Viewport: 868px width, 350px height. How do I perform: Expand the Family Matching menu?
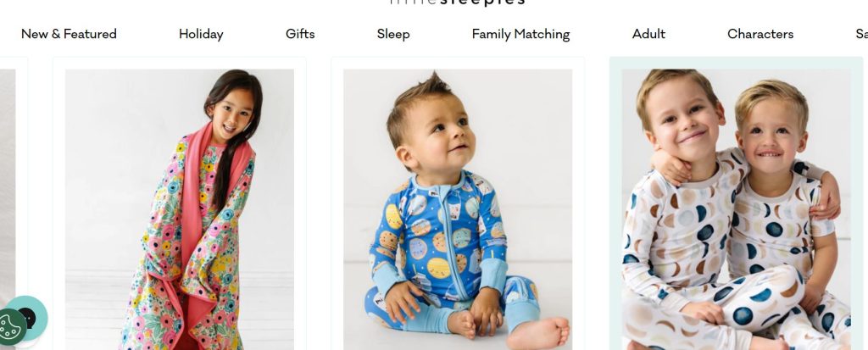[x=520, y=34]
